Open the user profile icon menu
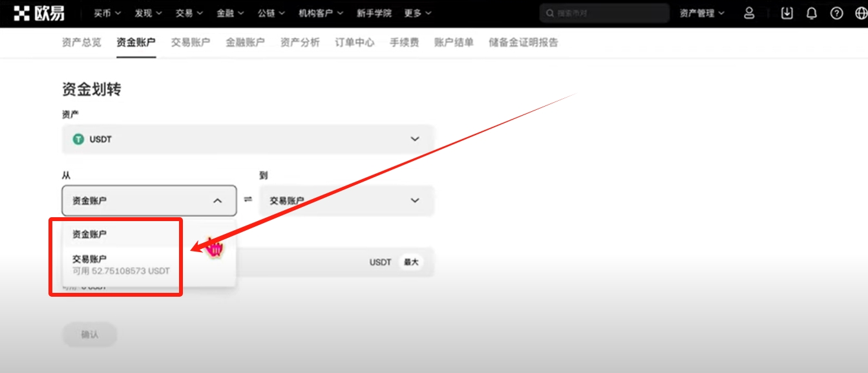Viewport: 868px width, 373px height. [749, 13]
